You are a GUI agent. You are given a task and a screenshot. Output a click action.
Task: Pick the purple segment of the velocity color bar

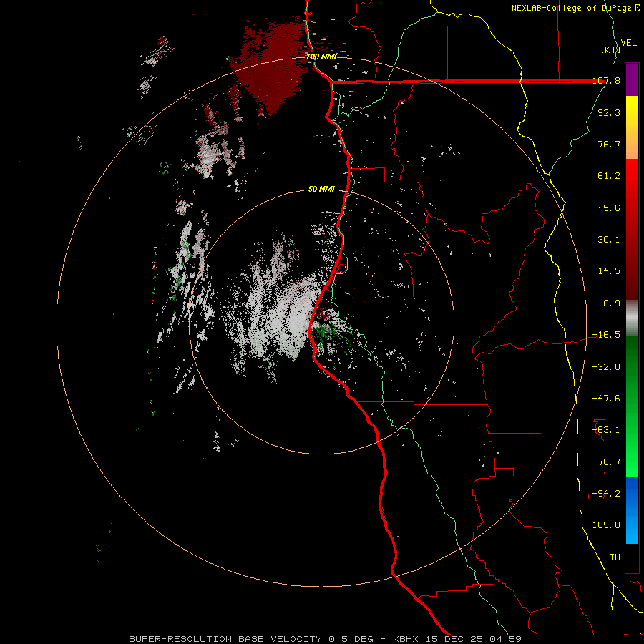(632, 79)
